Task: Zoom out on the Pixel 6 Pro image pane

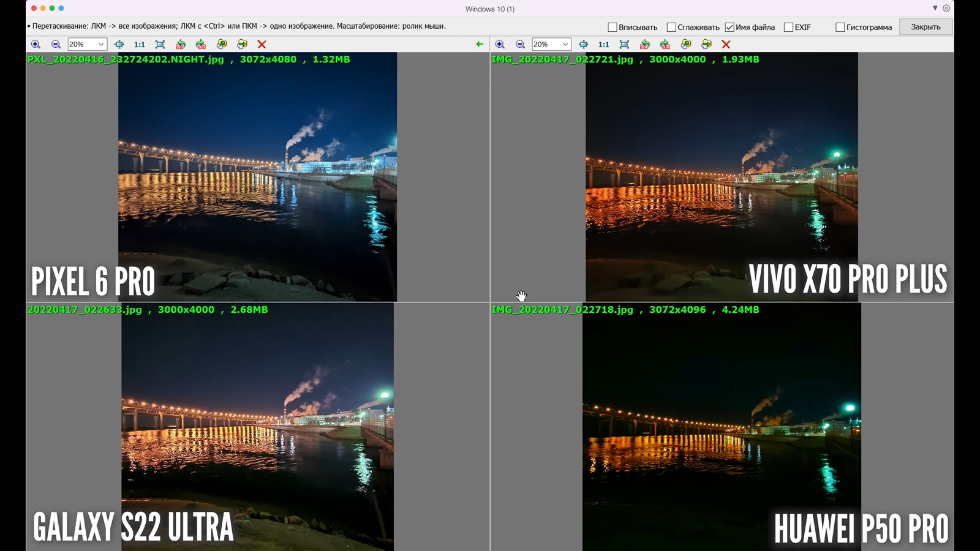Action: pos(56,44)
